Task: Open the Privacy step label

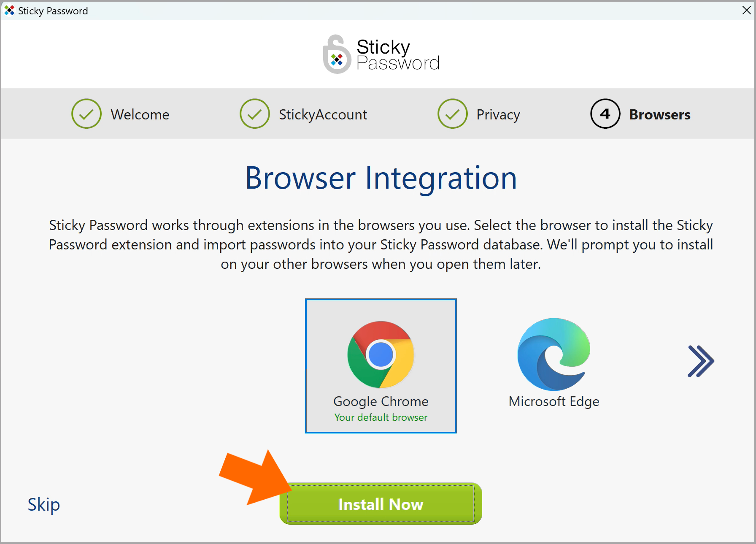Action: [498, 115]
